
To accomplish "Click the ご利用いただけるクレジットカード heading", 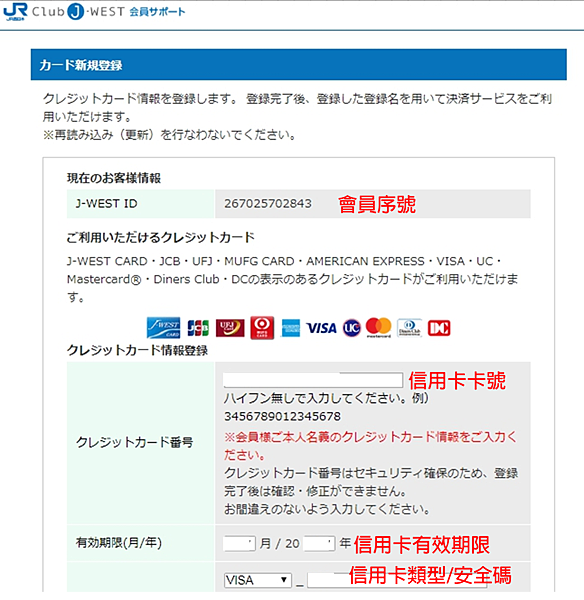I will [x=161, y=237].
